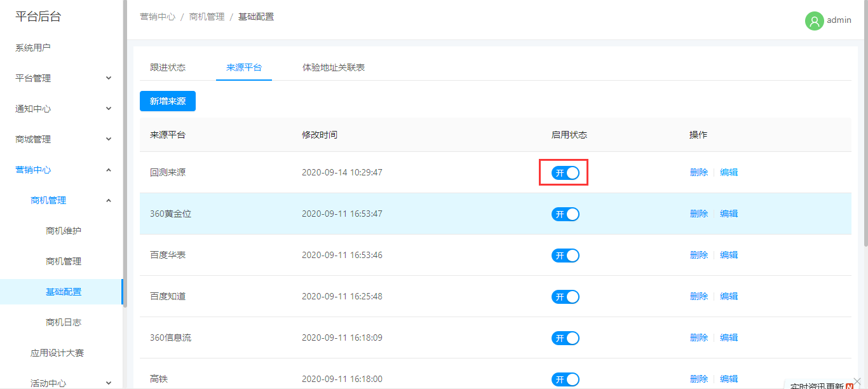Click timestamp 2020-09-14 10:29:47

(x=342, y=172)
